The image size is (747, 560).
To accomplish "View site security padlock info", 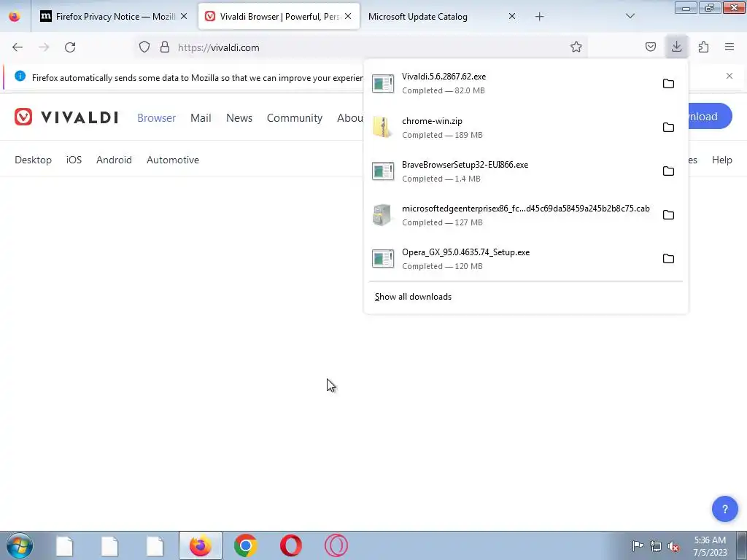I will (x=165, y=47).
